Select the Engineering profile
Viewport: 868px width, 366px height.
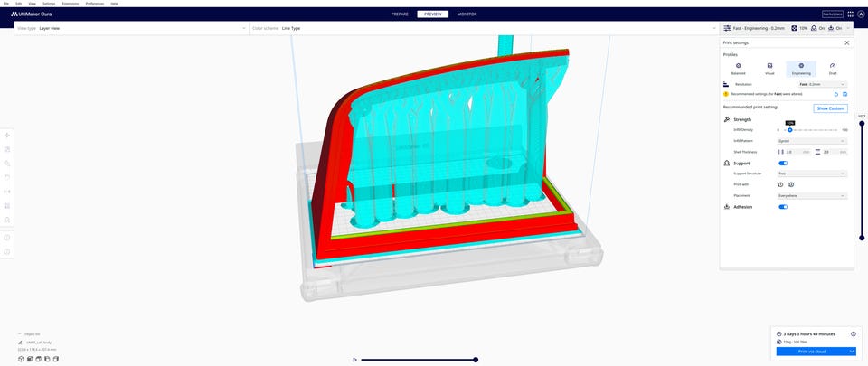click(x=801, y=69)
